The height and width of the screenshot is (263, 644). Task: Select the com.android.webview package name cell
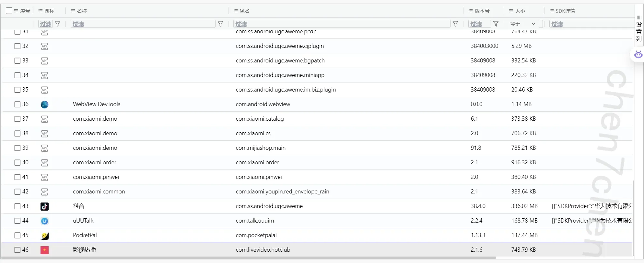pos(263,104)
